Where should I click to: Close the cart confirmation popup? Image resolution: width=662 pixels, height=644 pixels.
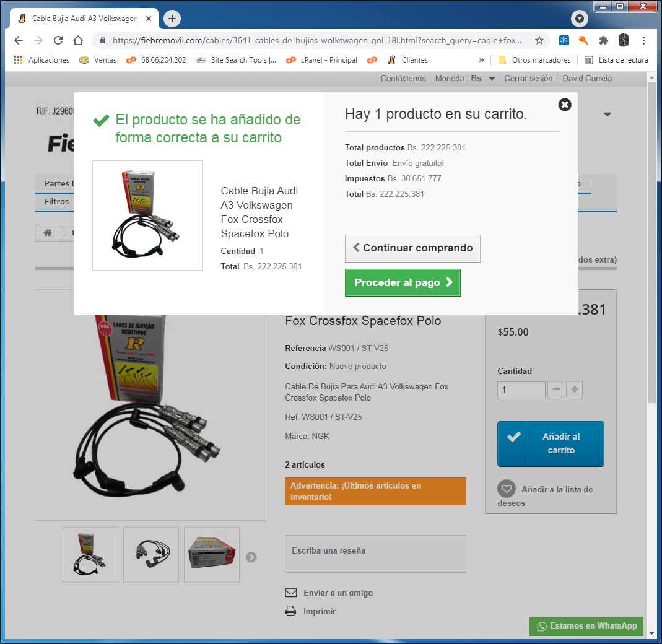[564, 105]
